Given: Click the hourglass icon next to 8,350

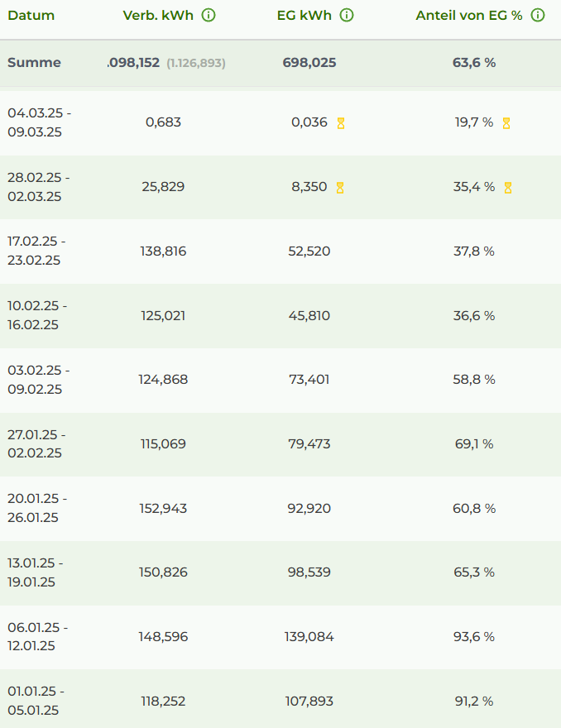Looking at the screenshot, I should 340,188.
